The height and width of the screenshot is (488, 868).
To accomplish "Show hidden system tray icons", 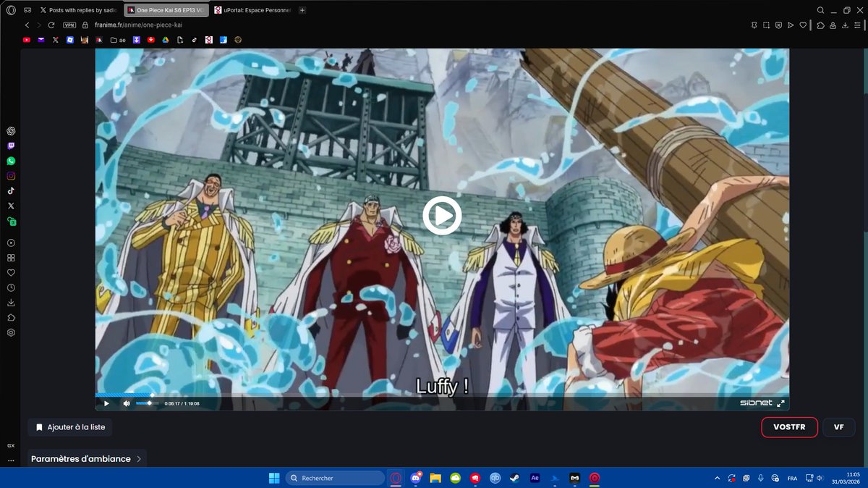I will (718, 478).
